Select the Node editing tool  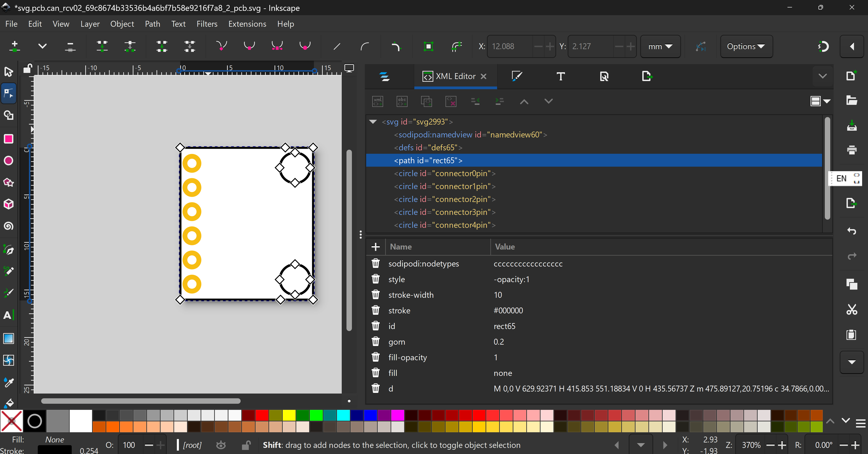point(9,94)
